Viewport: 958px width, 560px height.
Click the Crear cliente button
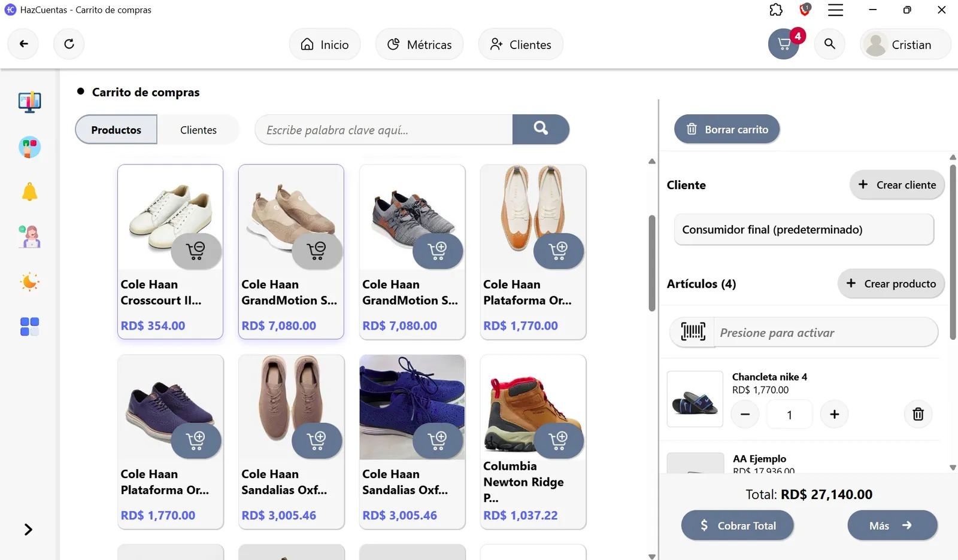(x=897, y=185)
